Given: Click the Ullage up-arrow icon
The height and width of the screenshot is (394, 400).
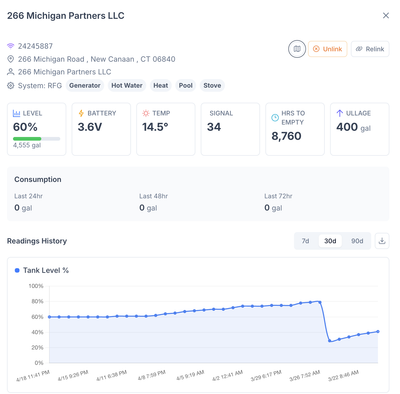Looking at the screenshot, I should [x=340, y=113].
